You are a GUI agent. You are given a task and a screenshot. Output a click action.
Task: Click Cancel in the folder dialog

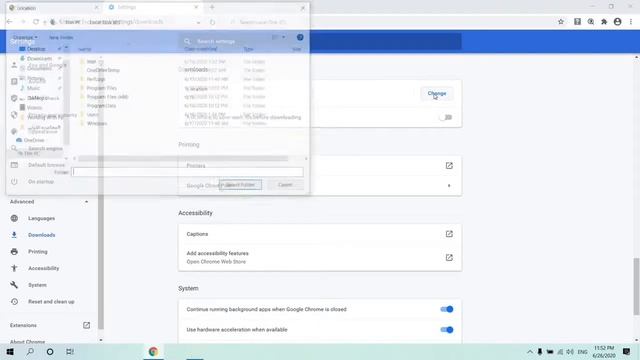coord(285,185)
